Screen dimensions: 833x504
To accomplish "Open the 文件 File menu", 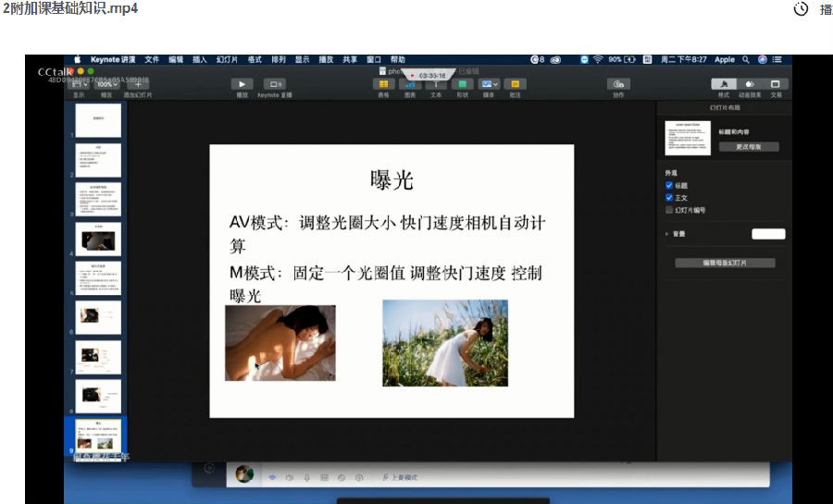I will (152, 59).
